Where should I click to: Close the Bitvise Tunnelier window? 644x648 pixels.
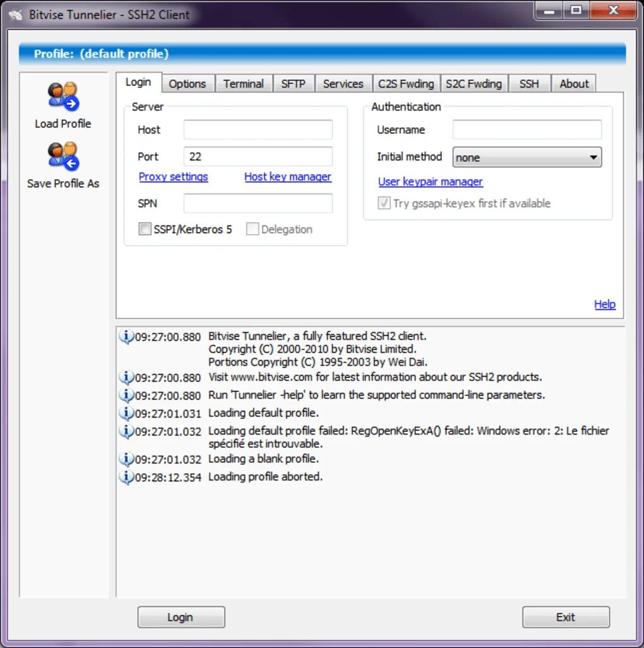pos(614,11)
